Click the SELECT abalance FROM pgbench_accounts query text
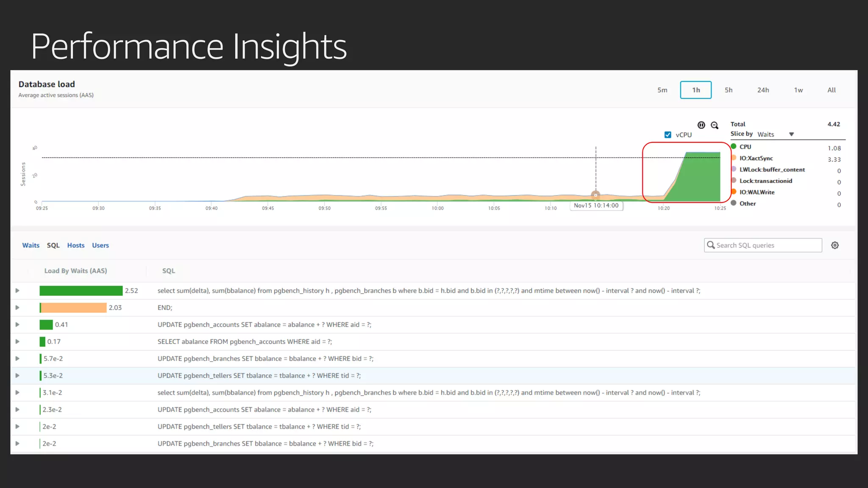The width and height of the screenshot is (868, 488). [x=245, y=341]
